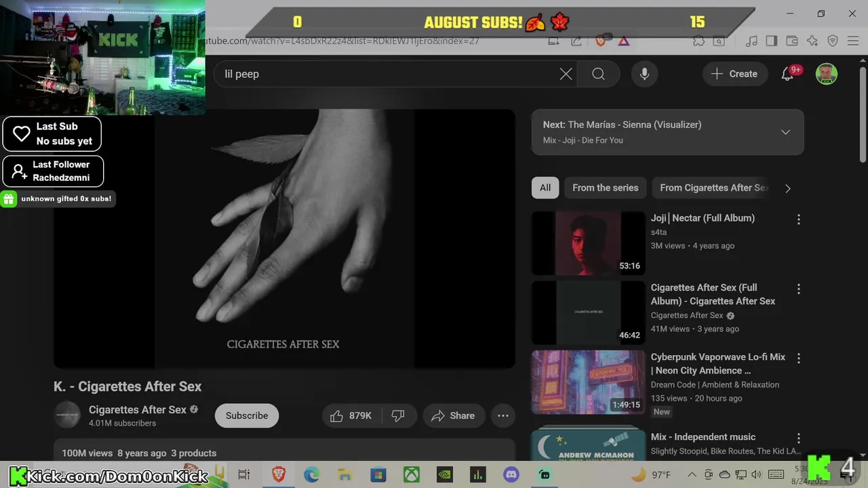Open Brave browser from taskbar
The width and height of the screenshot is (868, 488).
(x=278, y=474)
